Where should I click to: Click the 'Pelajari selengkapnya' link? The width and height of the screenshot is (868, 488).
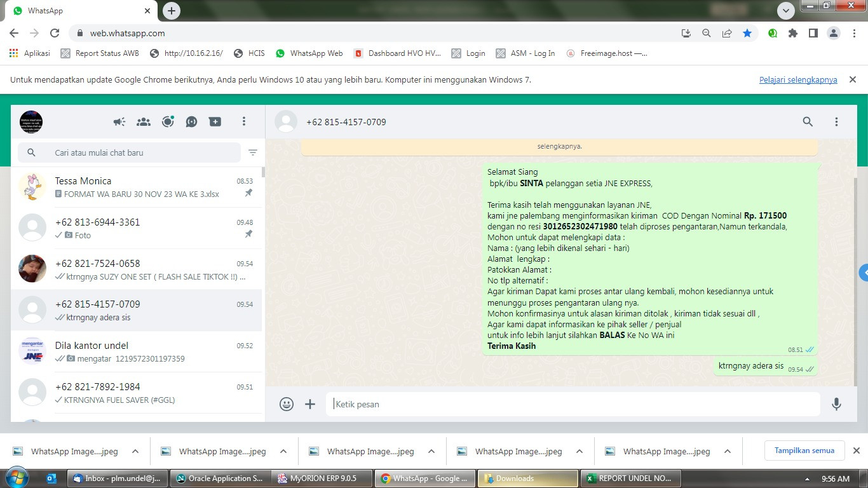[798, 80]
